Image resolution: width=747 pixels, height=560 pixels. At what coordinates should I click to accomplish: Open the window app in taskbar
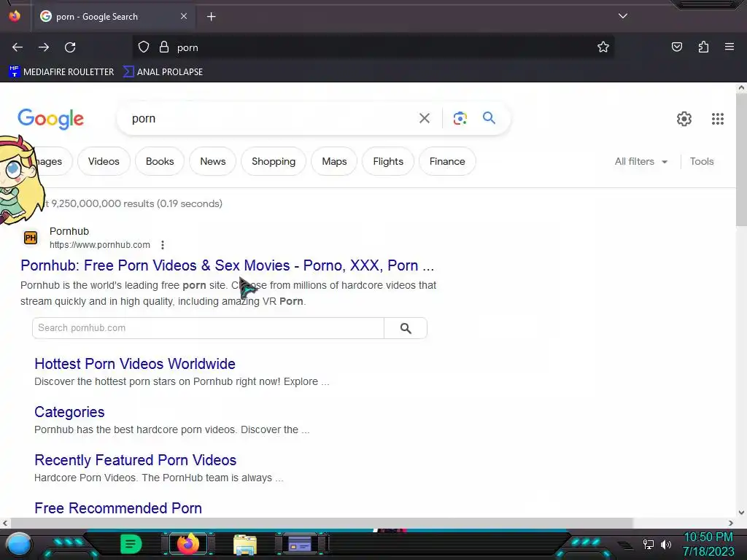300,544
